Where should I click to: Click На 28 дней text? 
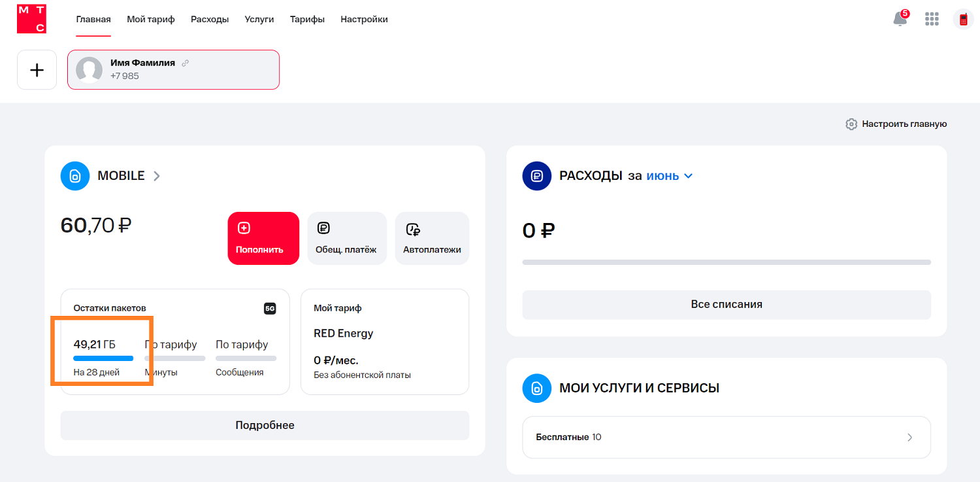click(96, 373)
